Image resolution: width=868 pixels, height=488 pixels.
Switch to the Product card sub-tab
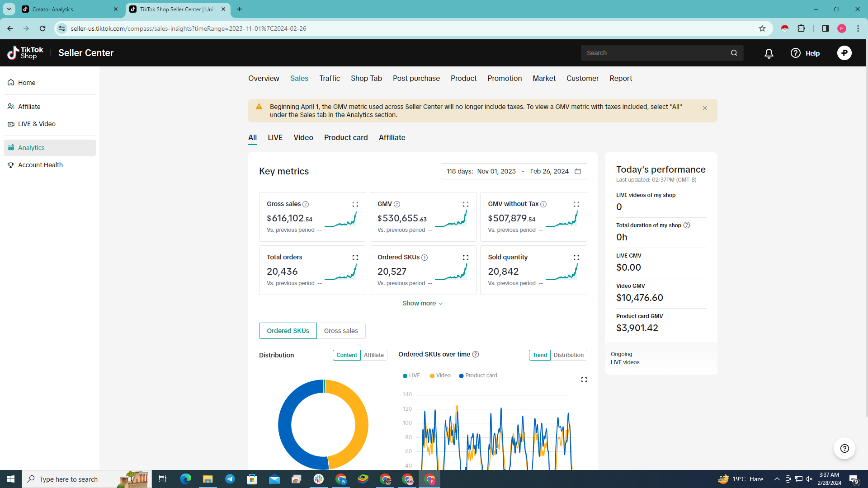(x=345, y=137)
